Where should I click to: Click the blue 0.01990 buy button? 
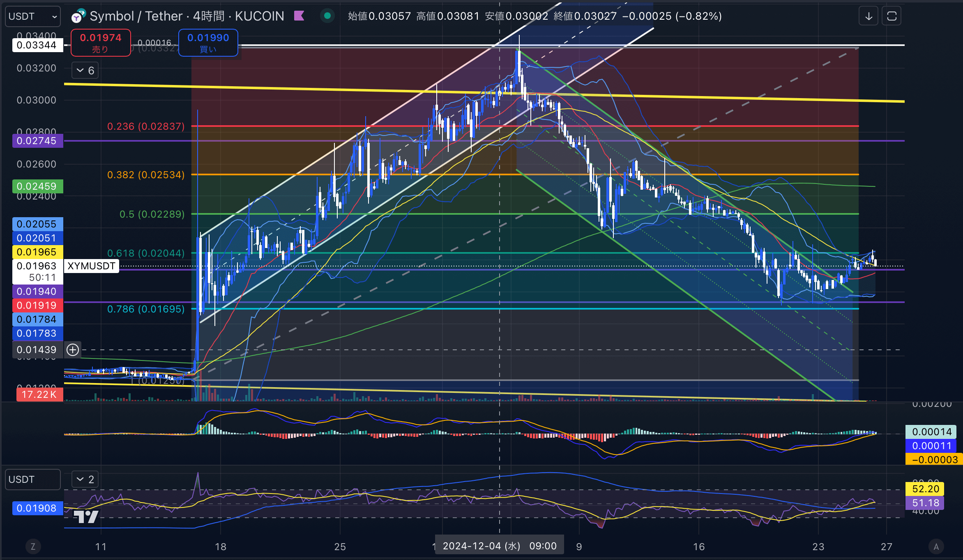pyautogui.click(x=208, y=43)
